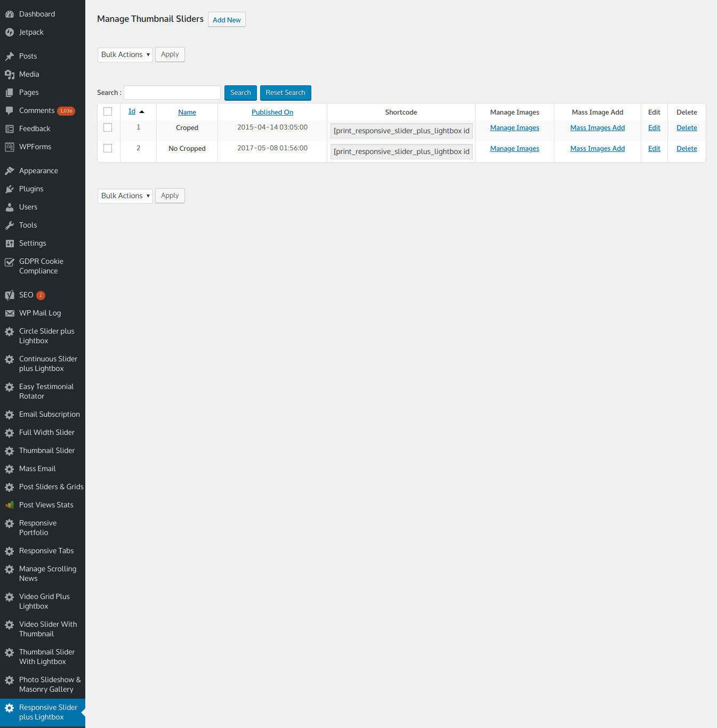Click the Feedback form icon
This screenshot has height=728, width=717.
[x=10, y=129]
